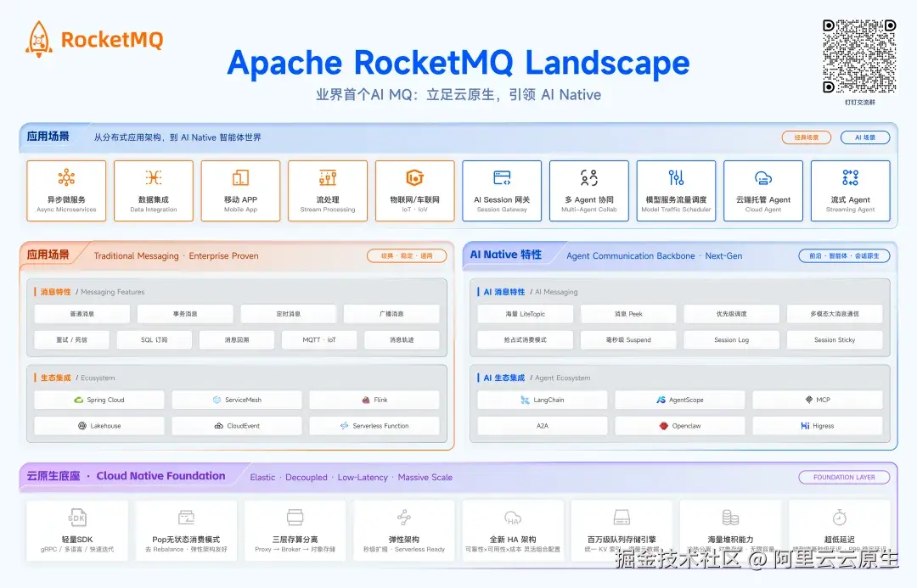
Task: Click the CloudEvent logo icon
Action: [x=219, y=425]
